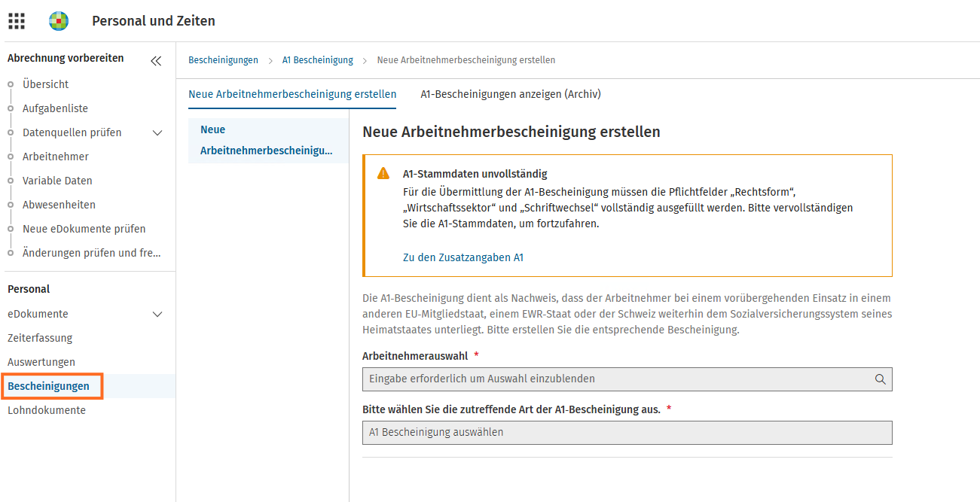Switch to Neue Arbeitnehmerbescheinigung erstellen tab
Viewport: 980px width, 502px height.
292,94
